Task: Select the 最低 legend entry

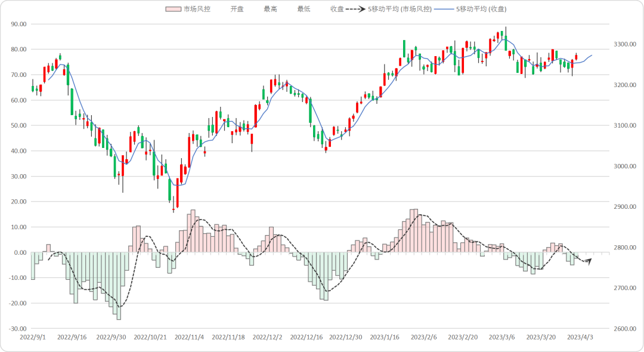Action: tap(304, 9)
